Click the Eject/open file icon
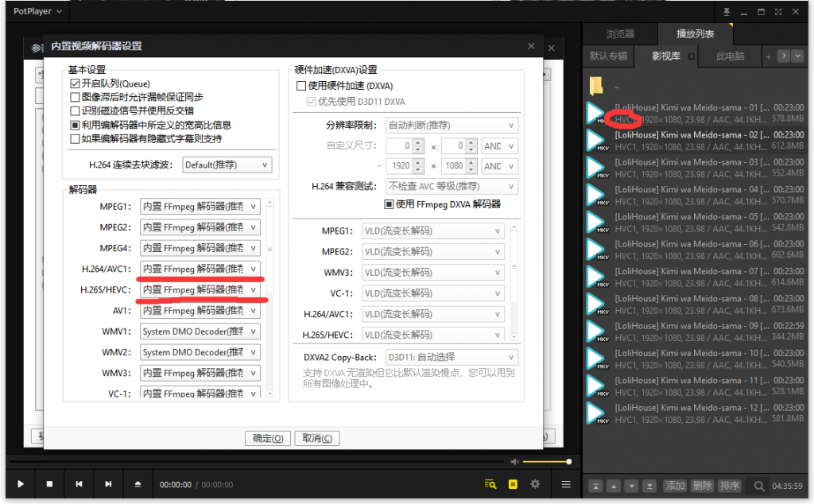 point(138,483)
